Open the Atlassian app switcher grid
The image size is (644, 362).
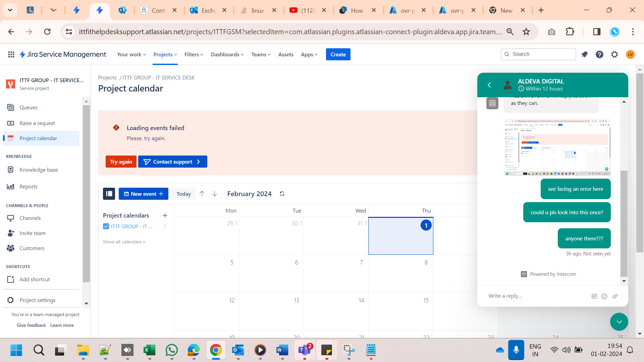(x=11, y=54)
